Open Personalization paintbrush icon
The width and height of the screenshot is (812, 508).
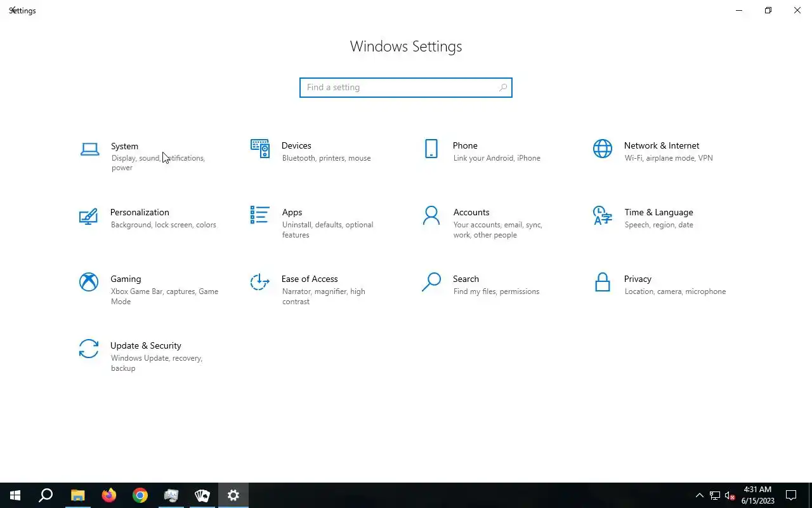click(88, 216)
